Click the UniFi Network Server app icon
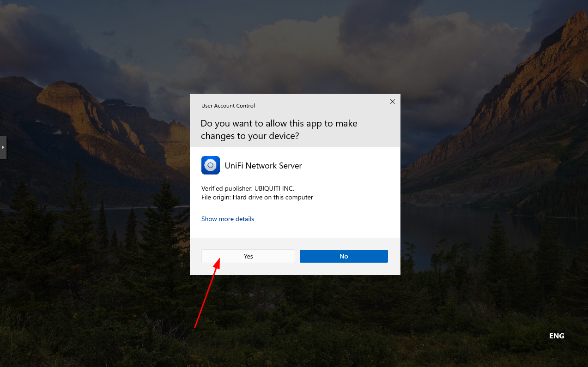The height and width of the screenshot is (367, 588). tap(210, 165)
